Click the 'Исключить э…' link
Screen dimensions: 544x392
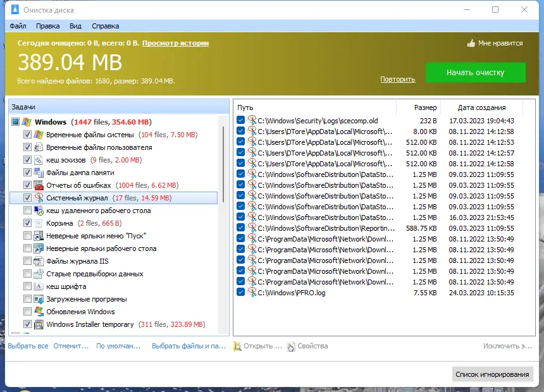pyautogui.click(x=507, y=346)
